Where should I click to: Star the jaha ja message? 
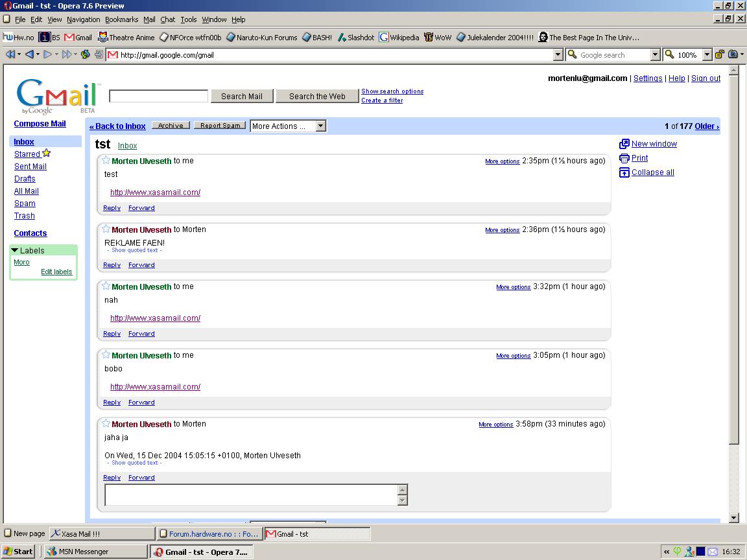tap(106, 423)
